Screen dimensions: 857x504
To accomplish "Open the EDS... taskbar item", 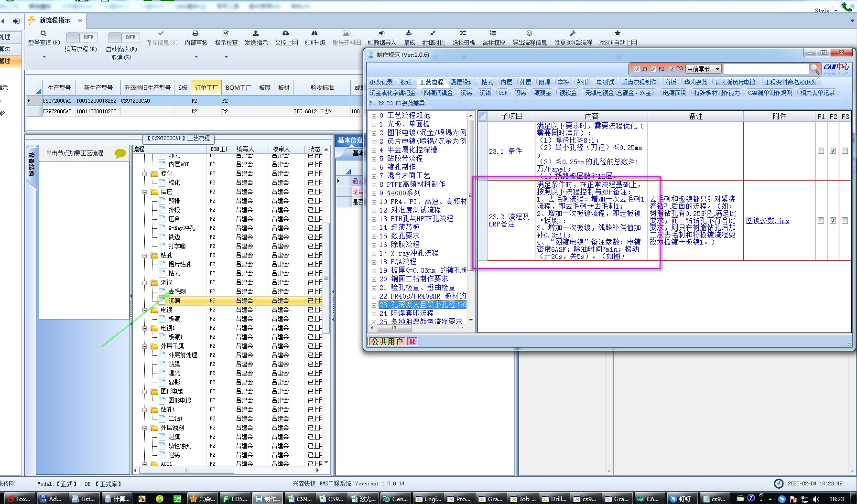I will click(x=235, y=499).
